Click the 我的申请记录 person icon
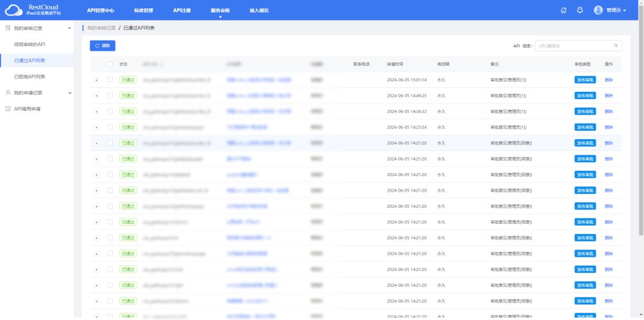 pyautogui.click(x=8, y=93)
